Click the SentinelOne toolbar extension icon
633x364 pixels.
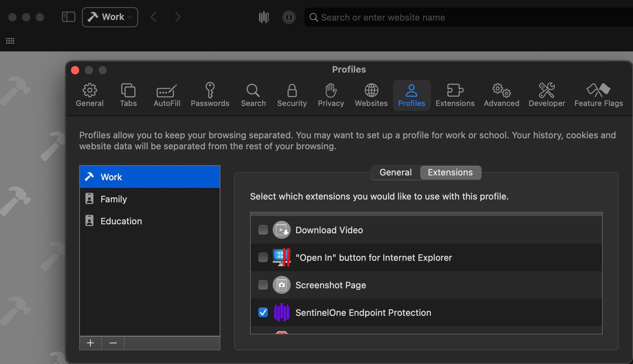[264, 17]
